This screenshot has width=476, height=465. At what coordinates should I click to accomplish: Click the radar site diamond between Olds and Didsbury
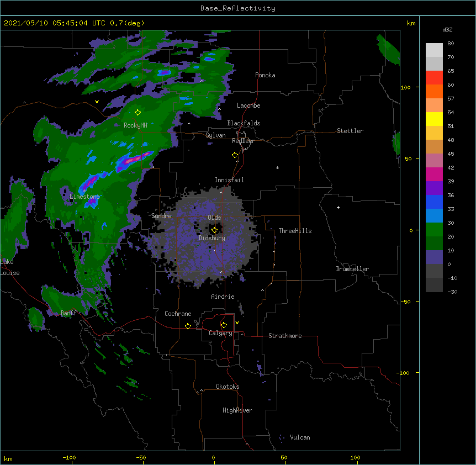pyautogui.click(x=214, y=230)
